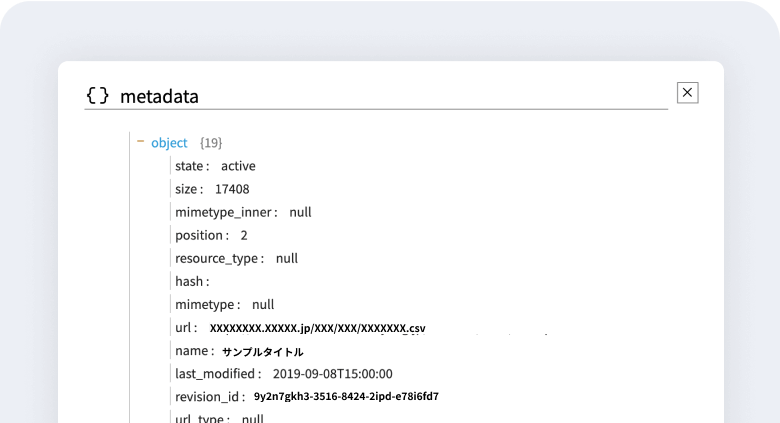Click the mimetype null value
Viewport: 780px width, 423px height.
coord(263,304)
